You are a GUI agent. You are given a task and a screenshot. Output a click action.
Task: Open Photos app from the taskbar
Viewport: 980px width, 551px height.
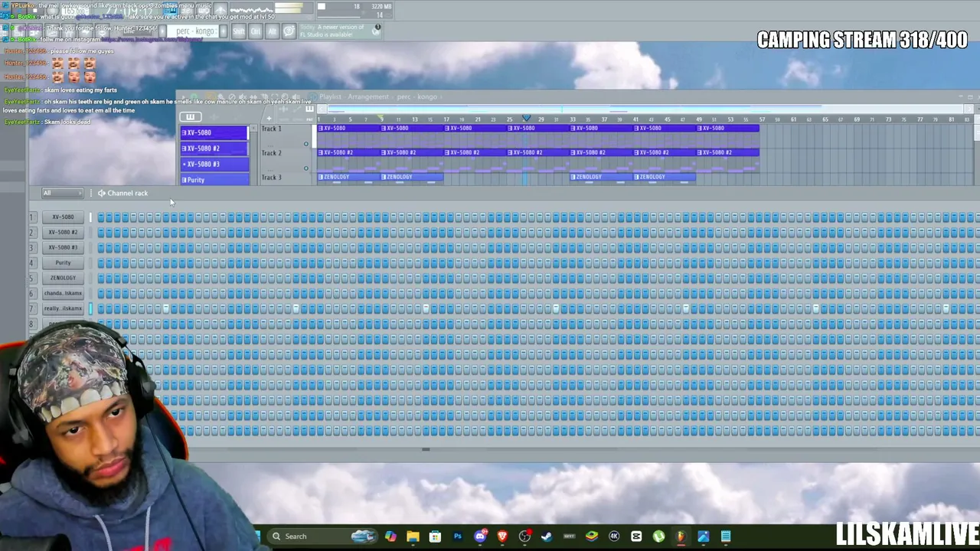point(703,536)
